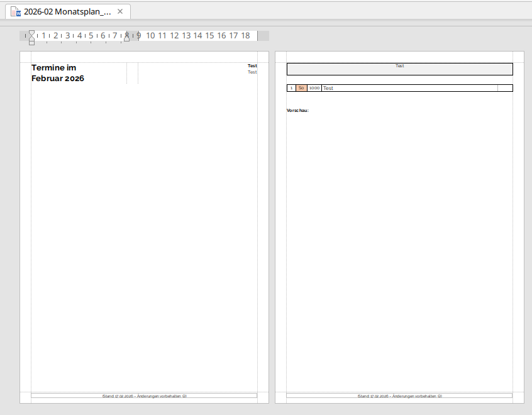This screenshot has width=532, height=415.
Task: Click the empty last cell of the schedule row
Action: click(505, 88)
